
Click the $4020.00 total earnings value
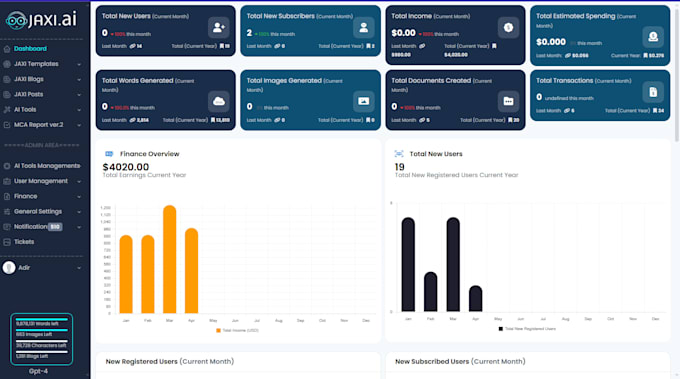tap(126, 167)
